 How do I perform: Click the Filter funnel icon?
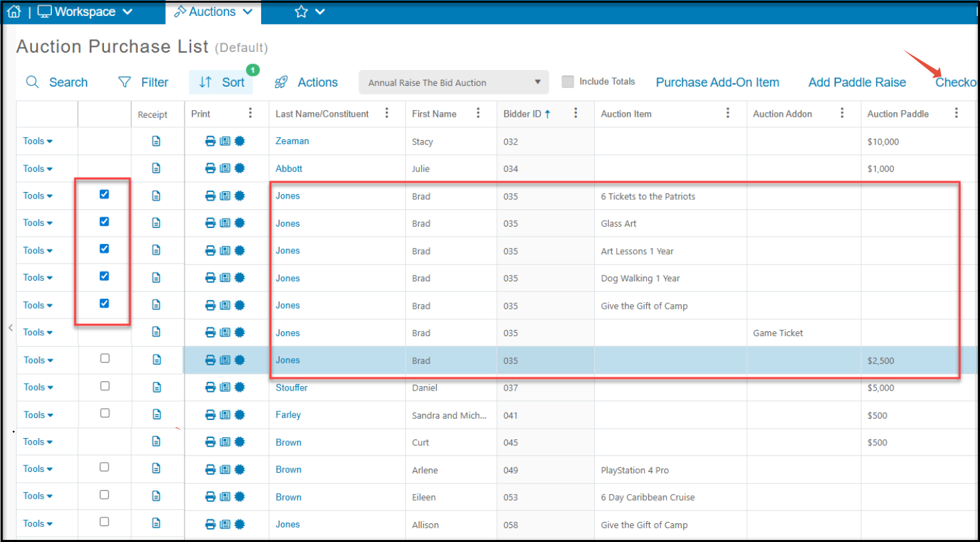(125, 82)
